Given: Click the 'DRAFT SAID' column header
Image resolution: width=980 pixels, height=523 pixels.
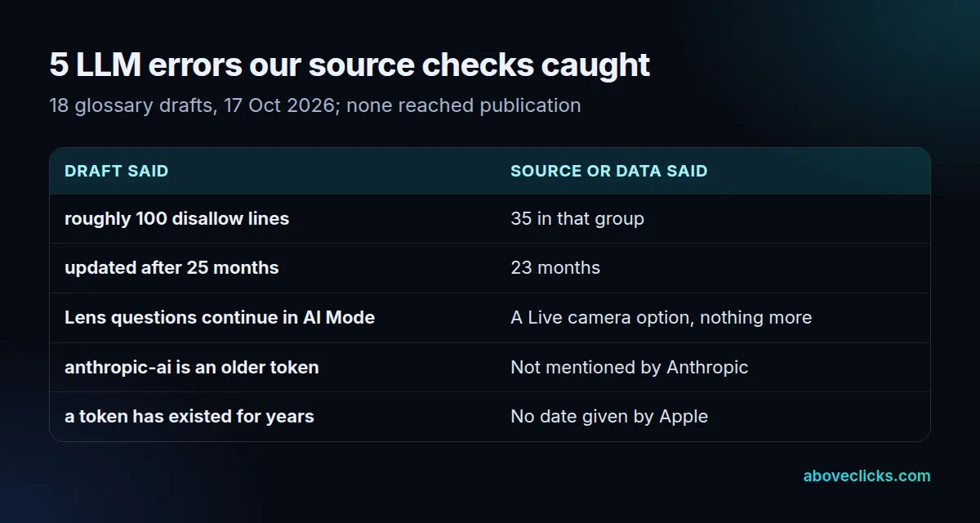Looking at the screenshot, I should pyautogui.click(x=116, y=172).
